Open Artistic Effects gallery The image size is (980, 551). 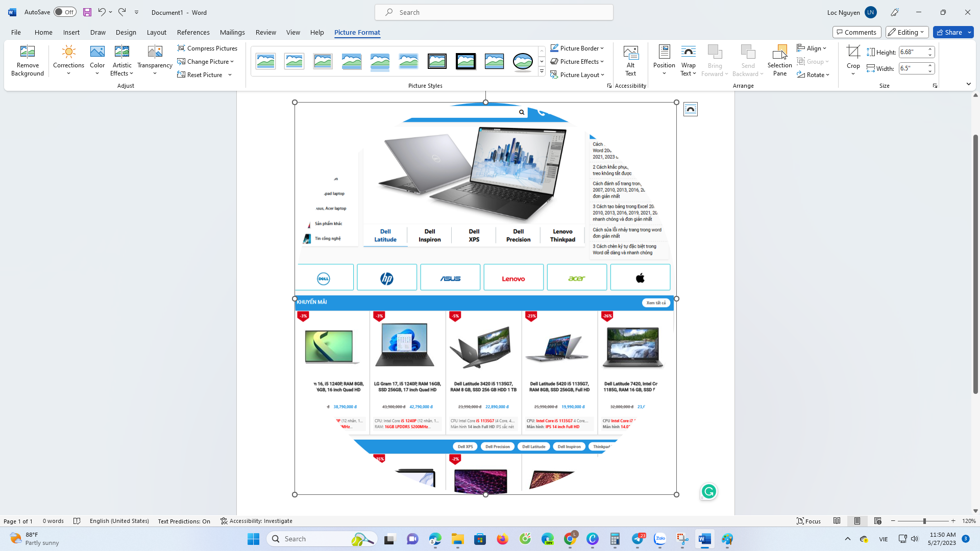click(122, 61)
